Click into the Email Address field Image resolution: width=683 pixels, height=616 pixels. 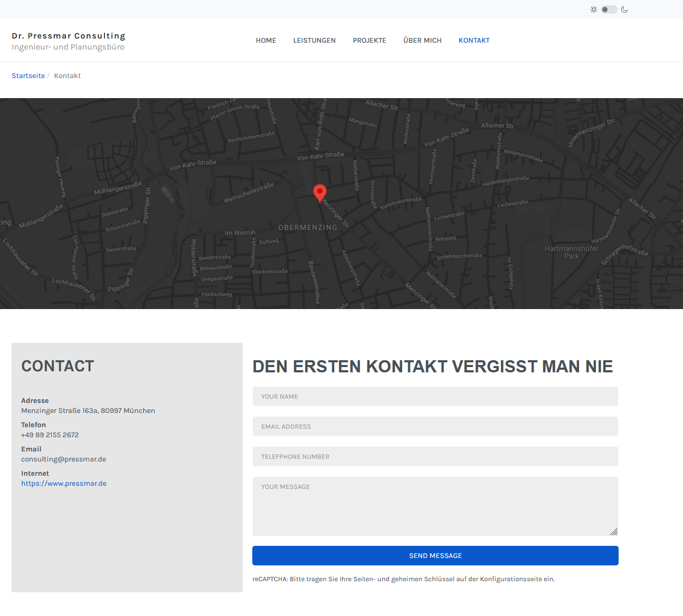tap(435, 427)
